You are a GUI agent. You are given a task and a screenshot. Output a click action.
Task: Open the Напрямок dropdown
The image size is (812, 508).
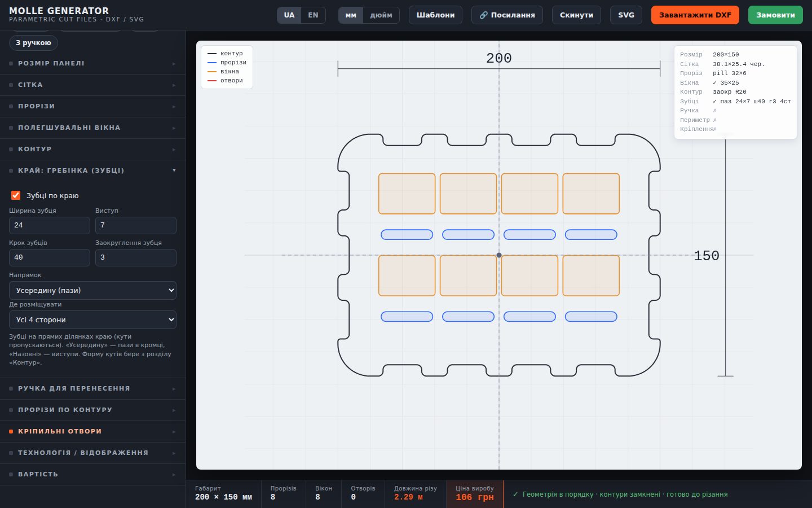[x=92, y=291]
